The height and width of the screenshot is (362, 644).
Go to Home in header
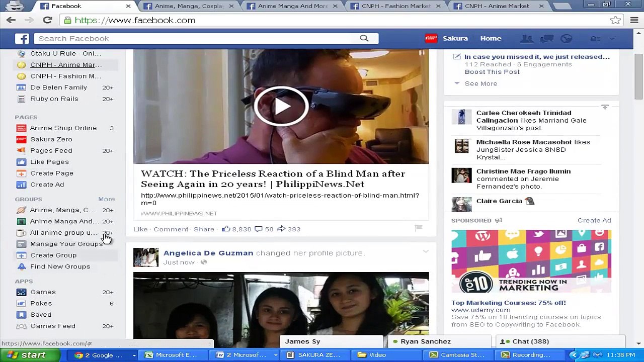(491, 38)
